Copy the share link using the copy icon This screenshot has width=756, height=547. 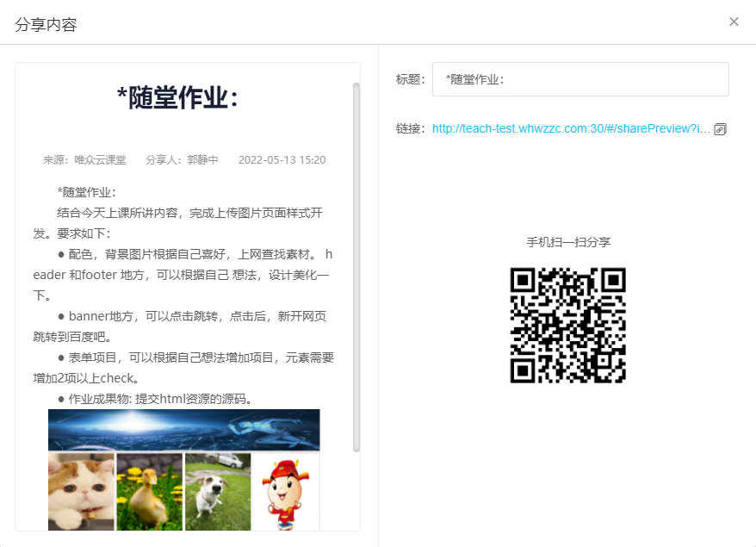tap(721, 129)
